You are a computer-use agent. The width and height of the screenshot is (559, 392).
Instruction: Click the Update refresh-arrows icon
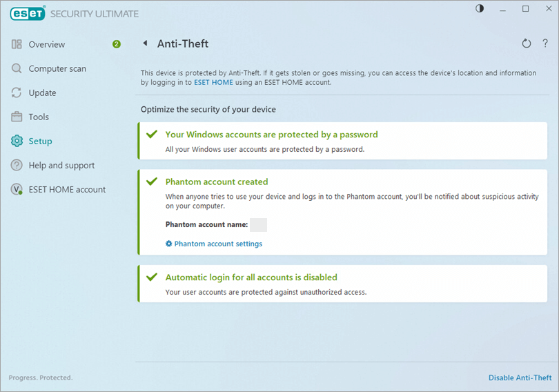coord(17,92)
